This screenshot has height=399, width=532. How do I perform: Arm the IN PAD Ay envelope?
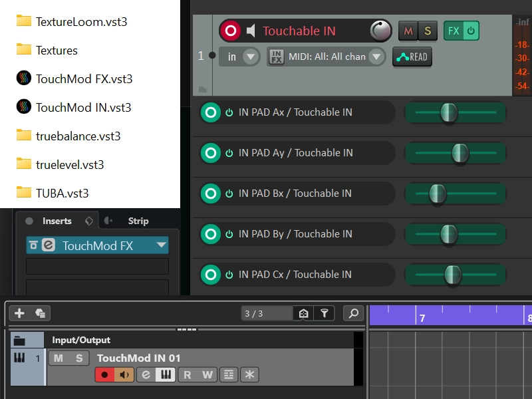[211, 153]
